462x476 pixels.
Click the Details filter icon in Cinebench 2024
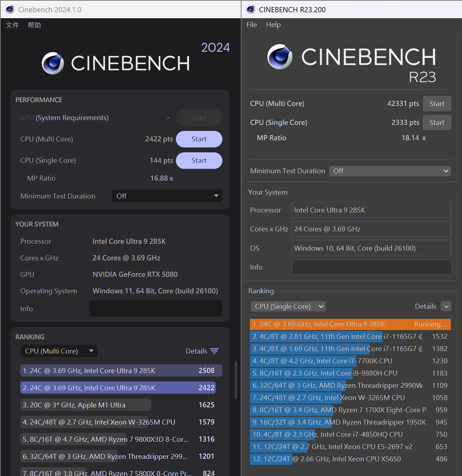click(x=214, y=351)
